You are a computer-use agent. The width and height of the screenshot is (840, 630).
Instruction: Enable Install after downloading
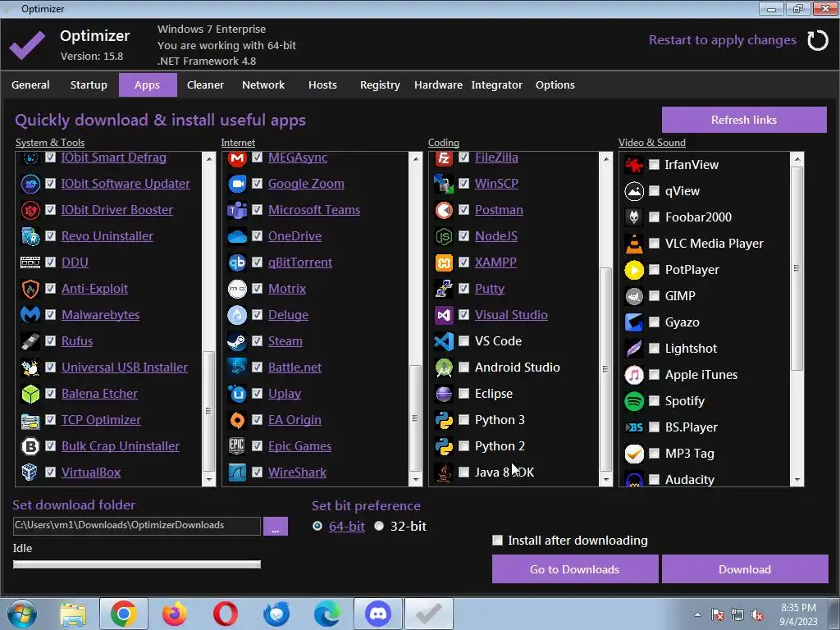click(x=498, y=541)
